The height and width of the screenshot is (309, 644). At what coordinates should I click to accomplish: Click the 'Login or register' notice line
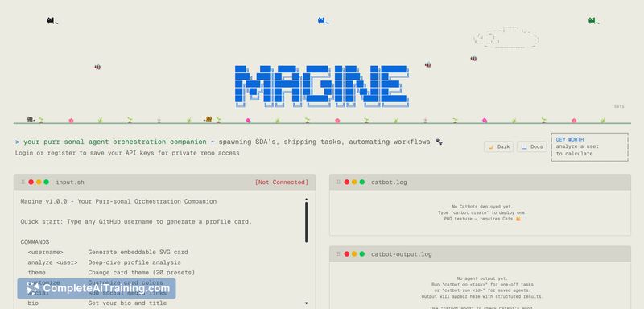coord(127,153)
